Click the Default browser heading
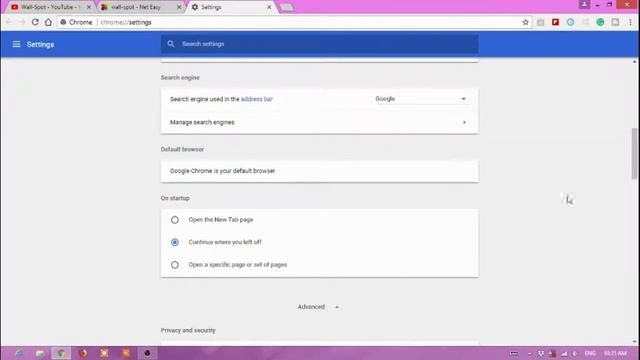This screenshot has height=360, width=640. (182, 149)
